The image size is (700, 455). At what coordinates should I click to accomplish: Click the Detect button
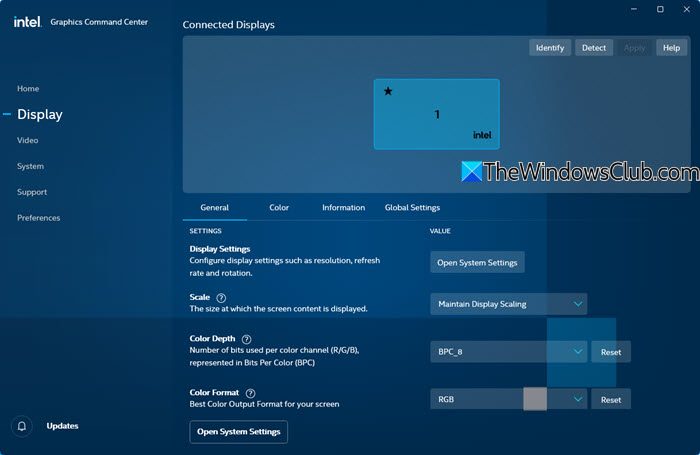(594, 48)
